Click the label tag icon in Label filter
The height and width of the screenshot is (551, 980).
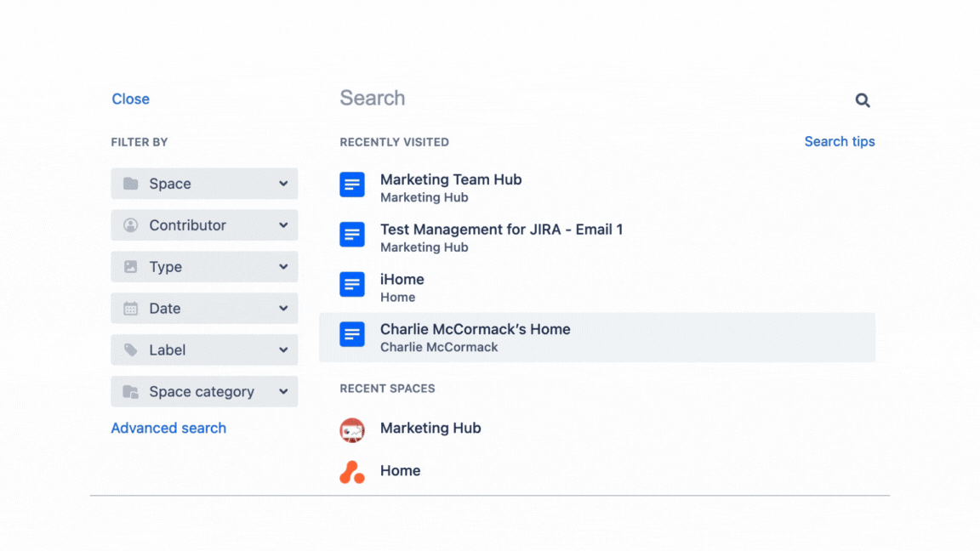pos(131,349)
